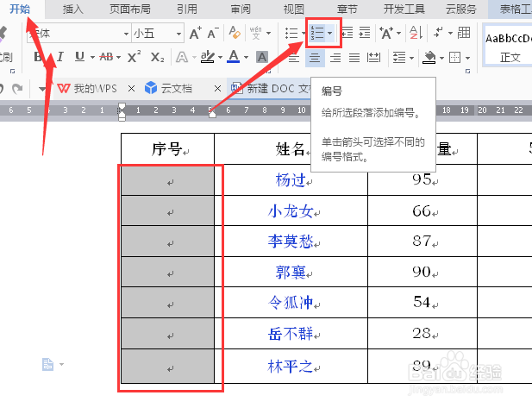
Task: Select the 正文 style preview
Action: tap(508, 47)
